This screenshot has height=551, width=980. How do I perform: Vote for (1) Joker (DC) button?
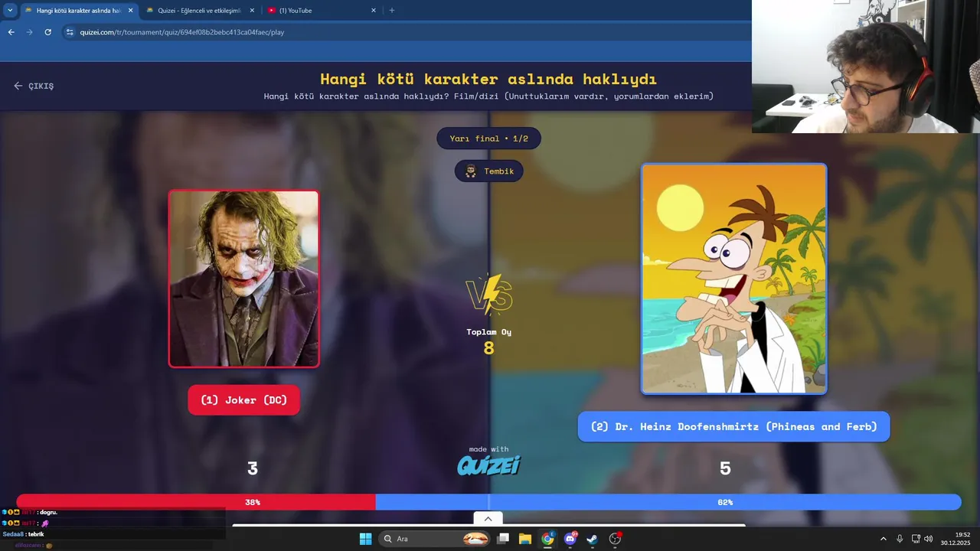[x=243, y=400]
